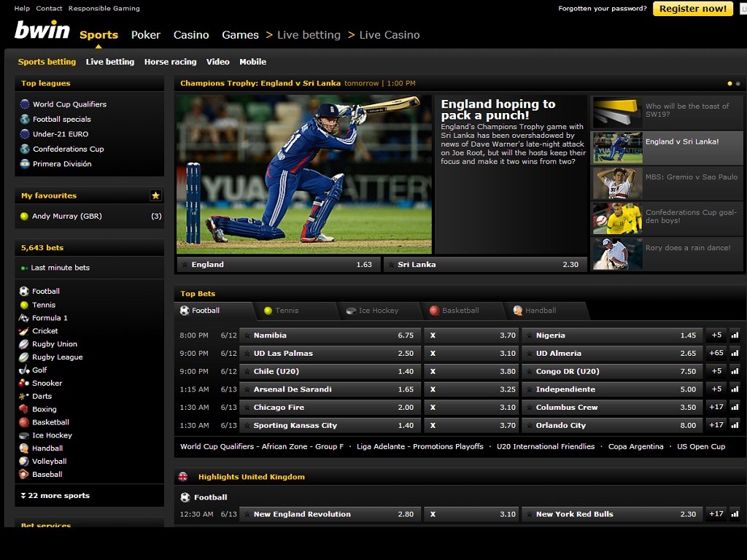Screen dimensions: 747x560
Task: Open statistics icon for Chicago Fire match
Action: pos(735,407)
